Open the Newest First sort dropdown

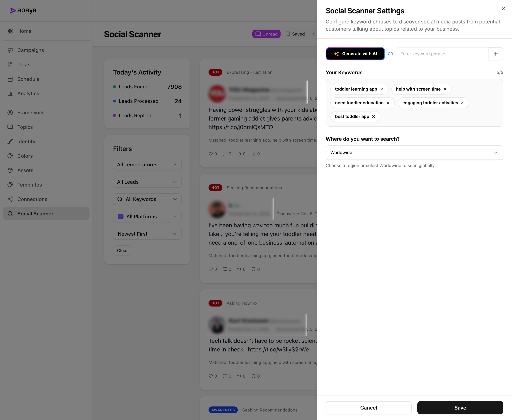(x=147, y=234)
